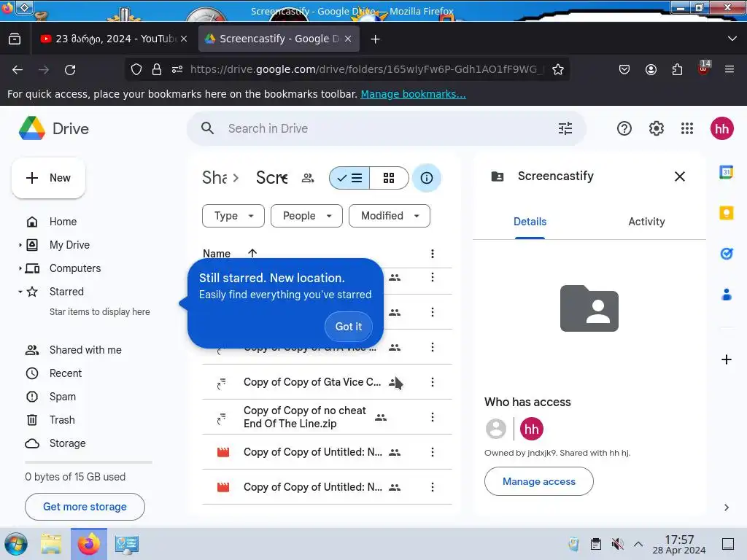Collapse the Starred section arrow
The width and height of the screenshot is (747, 560).
20,292
